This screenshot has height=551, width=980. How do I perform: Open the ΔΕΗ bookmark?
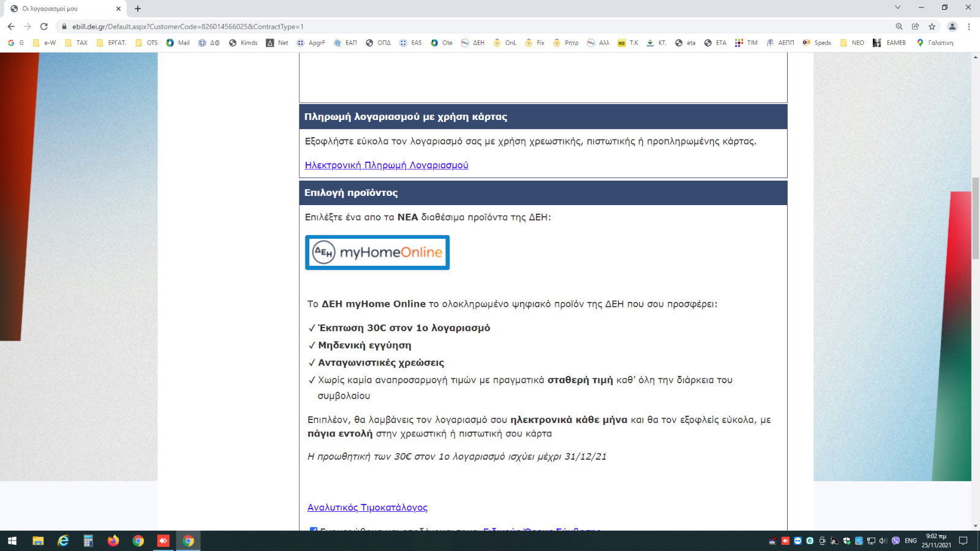(473, 43)
